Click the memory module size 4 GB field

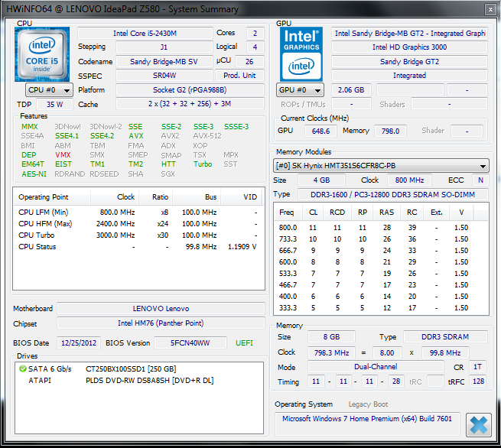pyautogui.click(x=321, y=180)
